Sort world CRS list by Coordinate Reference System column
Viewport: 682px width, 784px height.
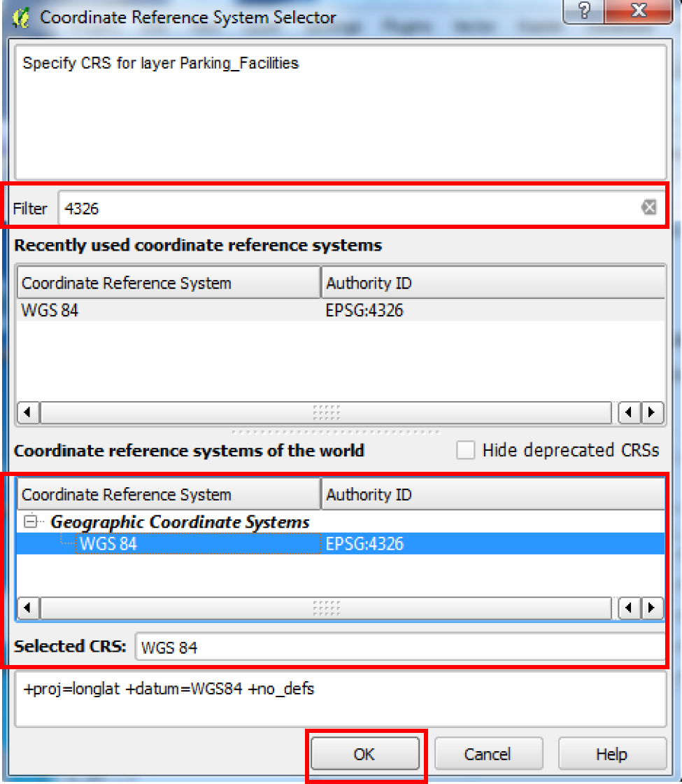pos(168,495)
